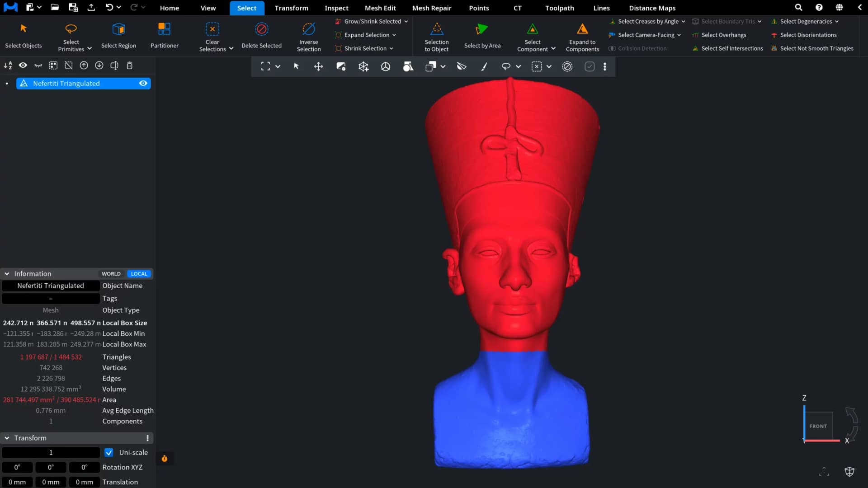Collapse the Information panel

[x=7, y=274]
